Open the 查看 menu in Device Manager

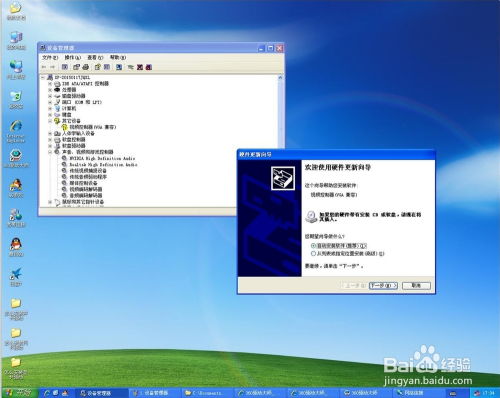point(95,57)
